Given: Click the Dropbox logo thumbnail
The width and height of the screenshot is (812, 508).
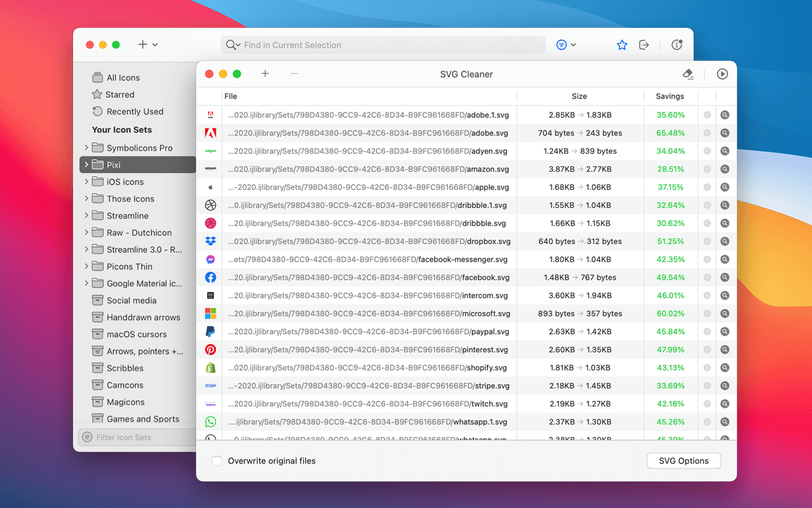Looking at the screenshot, I should [x=210, y=241].
